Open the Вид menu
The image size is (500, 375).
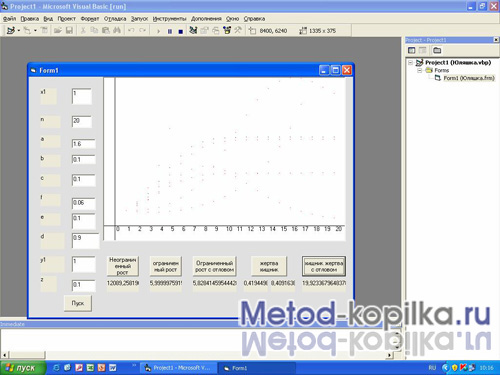click(x=48, y=19)
